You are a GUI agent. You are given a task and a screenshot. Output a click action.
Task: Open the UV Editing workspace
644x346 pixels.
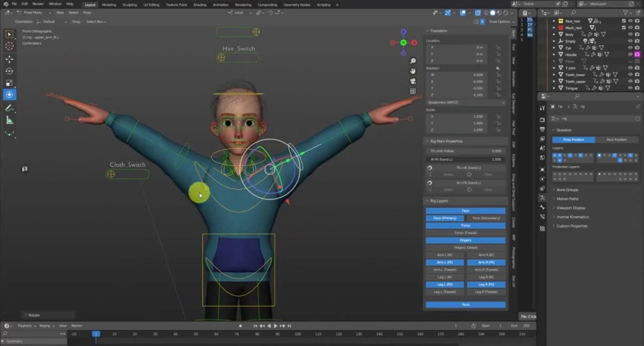(151, 5)
